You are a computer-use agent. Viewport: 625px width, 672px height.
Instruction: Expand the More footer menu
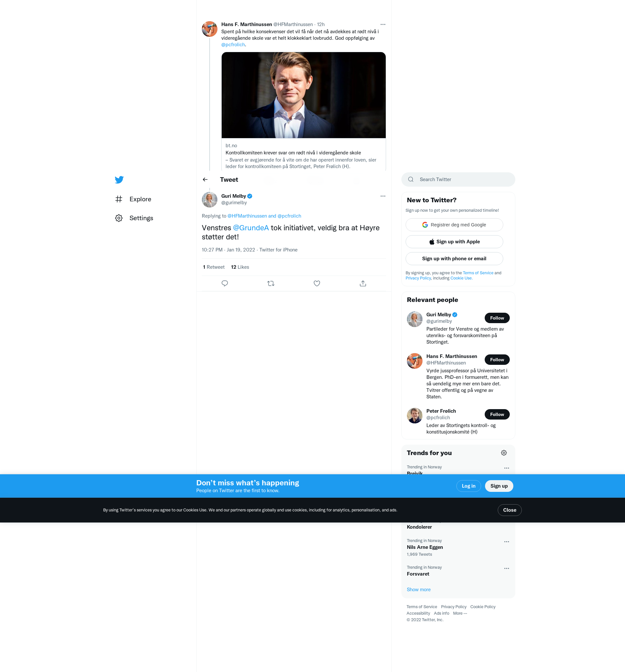tap(460, 613)
